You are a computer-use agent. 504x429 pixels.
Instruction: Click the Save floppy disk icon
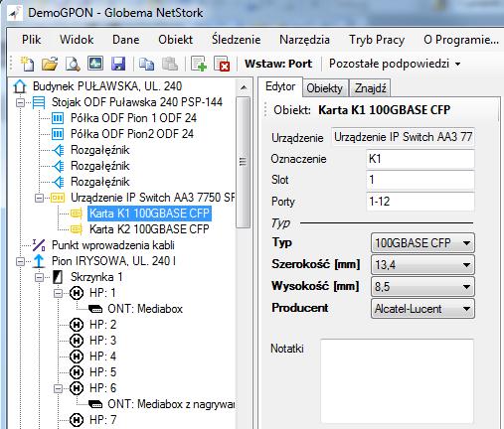coord(118,64)
